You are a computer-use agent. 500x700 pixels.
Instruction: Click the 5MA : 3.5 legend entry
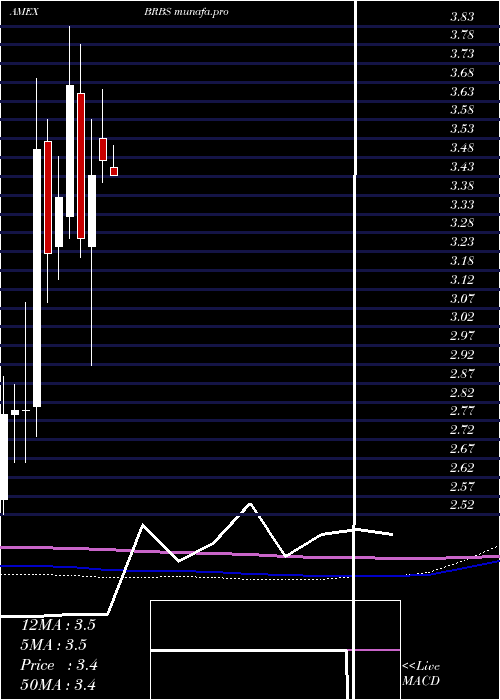pyautogui.click(x=54, y=645)
